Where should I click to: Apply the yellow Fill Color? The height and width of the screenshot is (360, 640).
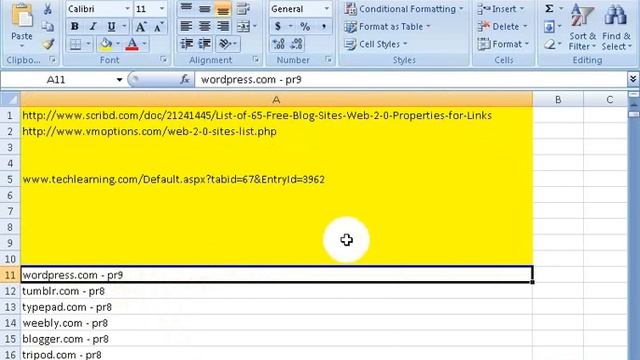coord(106,44)
